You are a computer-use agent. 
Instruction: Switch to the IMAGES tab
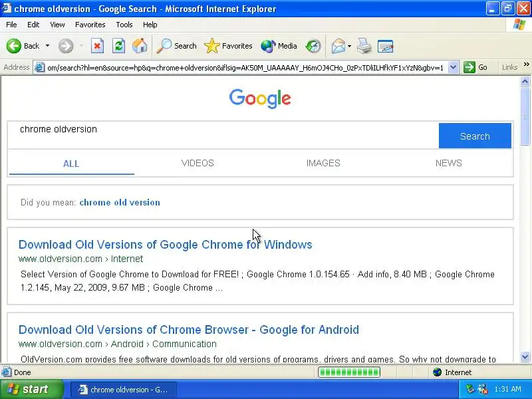coord(323,163)
